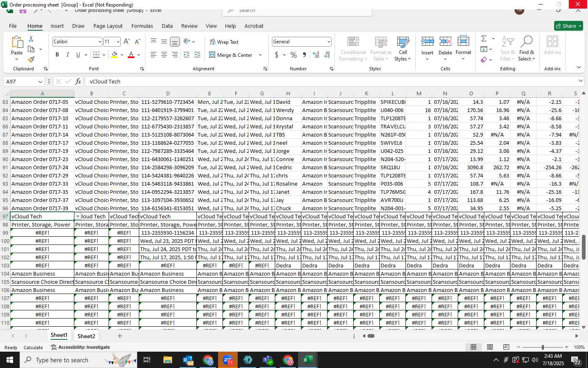
Task: Decrease the cell indent
Action: pyautogui.click(x=187, y=55)
